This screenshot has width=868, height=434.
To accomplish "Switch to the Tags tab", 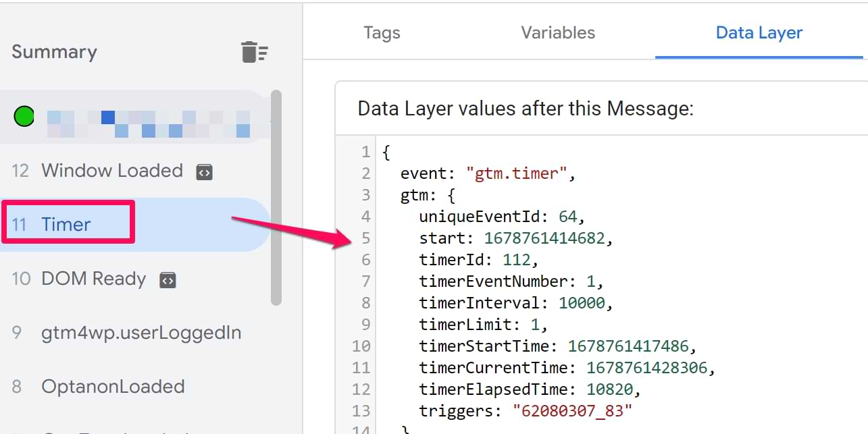I will (x=382, y=32).
